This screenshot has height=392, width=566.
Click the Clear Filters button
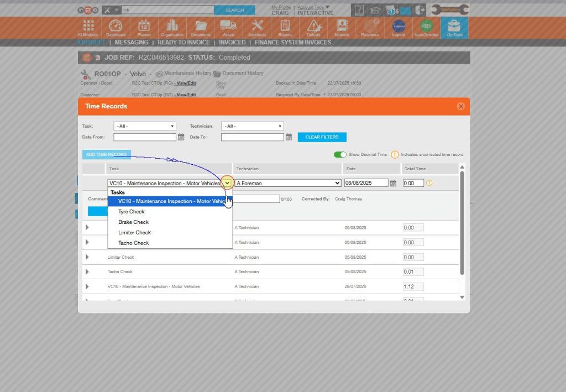click(x=322, y=137)
